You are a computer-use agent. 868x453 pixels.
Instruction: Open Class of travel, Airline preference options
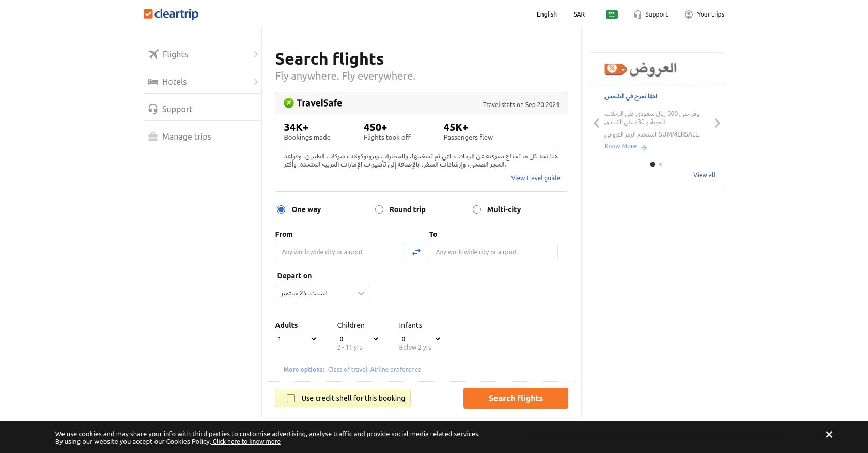click(375, 370)
